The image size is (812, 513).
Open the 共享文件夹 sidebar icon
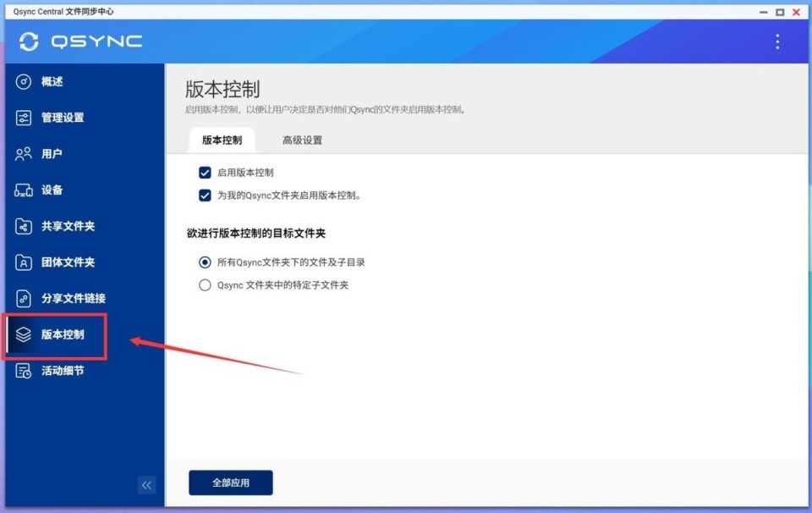(x=24, y=226)
